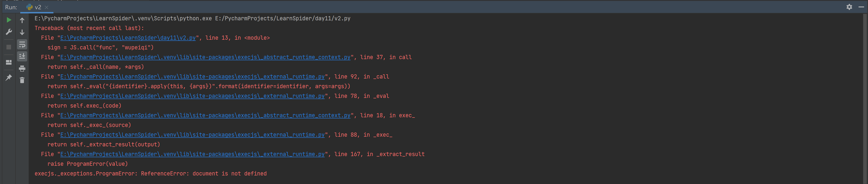Rerun the v2 script with green play icon

(9, 20)
